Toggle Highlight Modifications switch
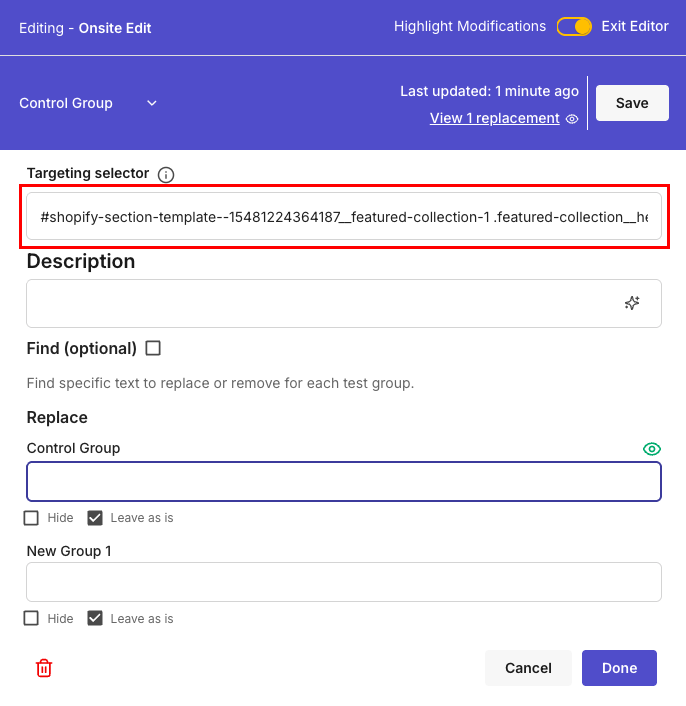 pos(574,27)
